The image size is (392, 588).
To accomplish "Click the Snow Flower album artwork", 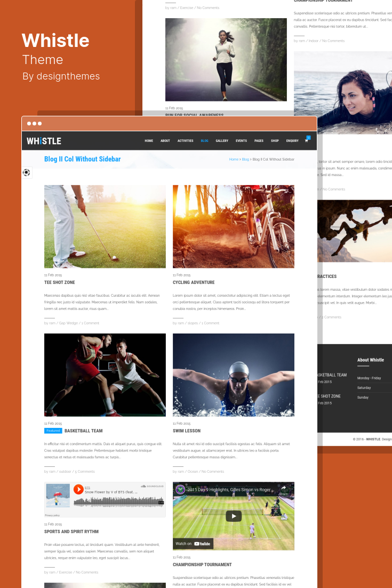I will coord(58,496).
